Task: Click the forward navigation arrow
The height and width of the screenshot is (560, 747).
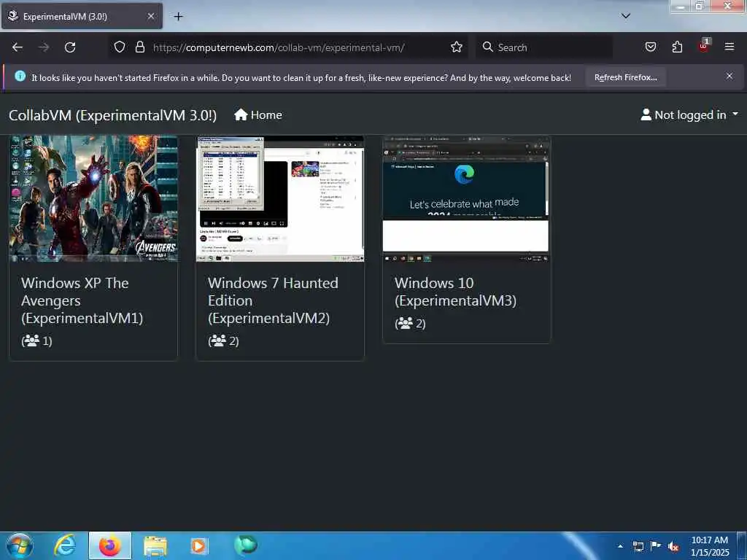Action: click(44, 47)
